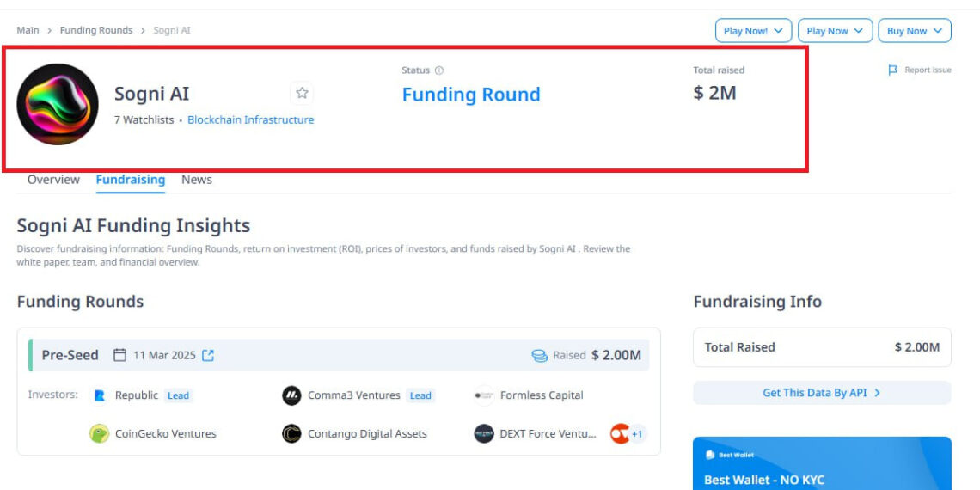The height and width of the screenshot is (490, 980).
Task: Click the $ 2M total raised value
Action: coord(715,93)
